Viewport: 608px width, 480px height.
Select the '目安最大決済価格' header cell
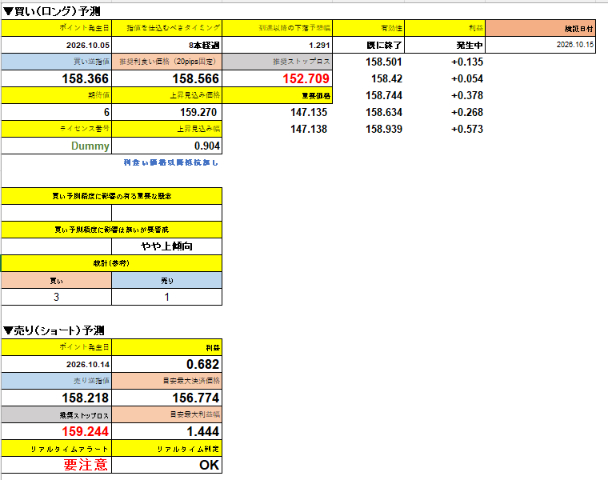pyautogui.click(x=167, y=381)
